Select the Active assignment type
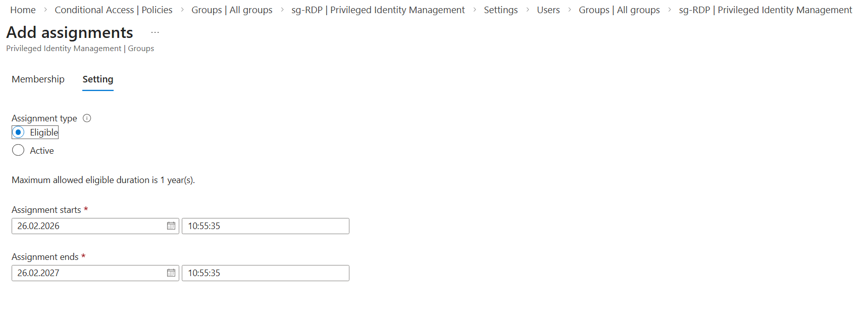This screenshot has height=311, width=868. (x=18, y=151)
